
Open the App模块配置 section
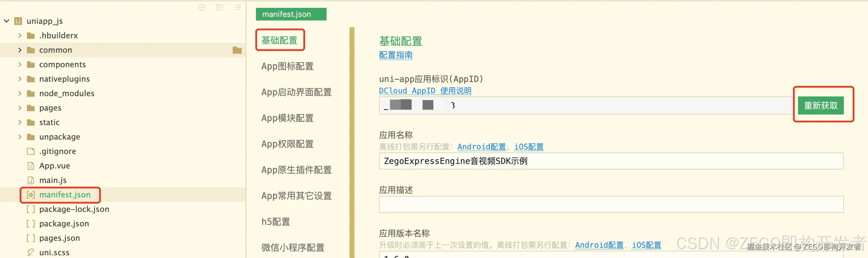pos(287,118)
